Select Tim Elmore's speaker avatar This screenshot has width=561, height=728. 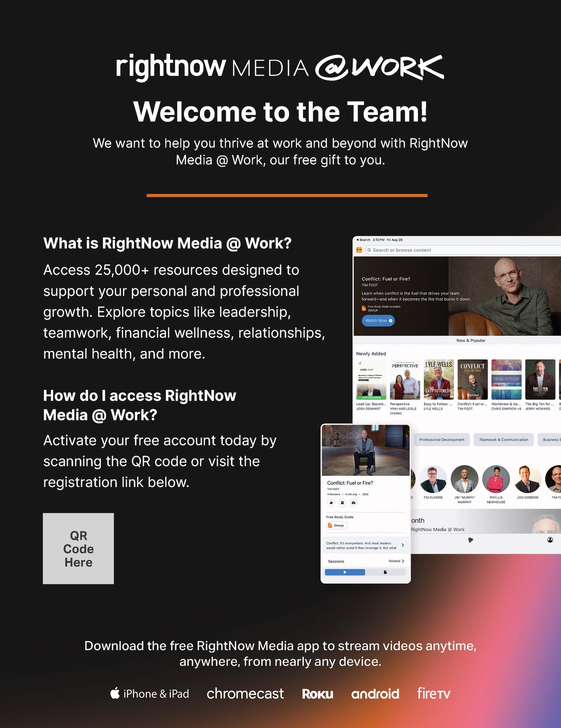click(433, 479)
